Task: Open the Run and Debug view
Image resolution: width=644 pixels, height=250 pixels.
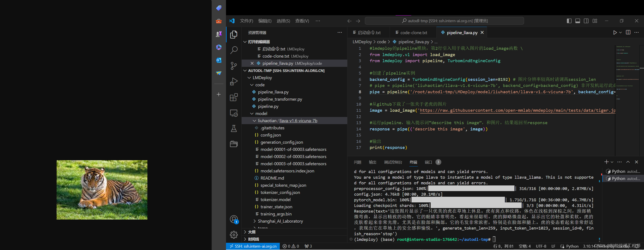Action: [x=234, y=81]
